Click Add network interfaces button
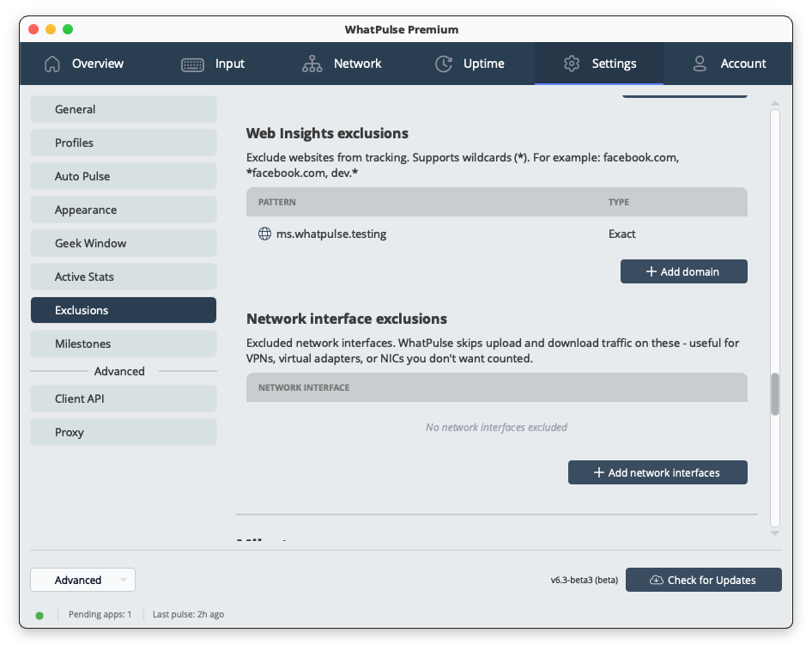This screenshot has width=812, height=651. 657,472
